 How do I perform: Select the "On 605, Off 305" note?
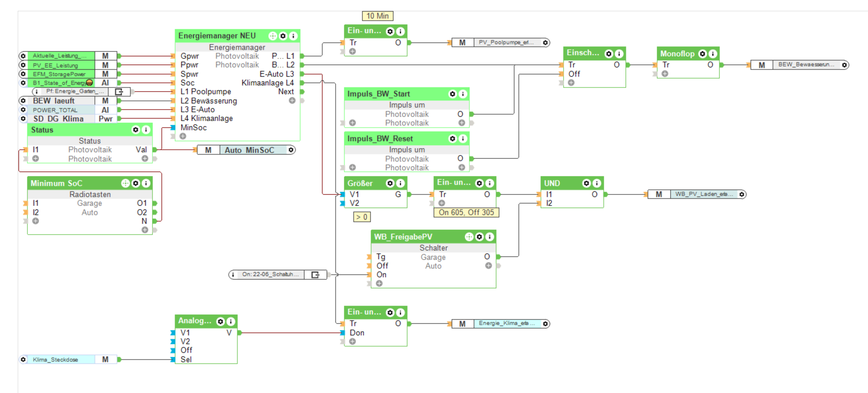pyautogui.click(x=466, y=212)
